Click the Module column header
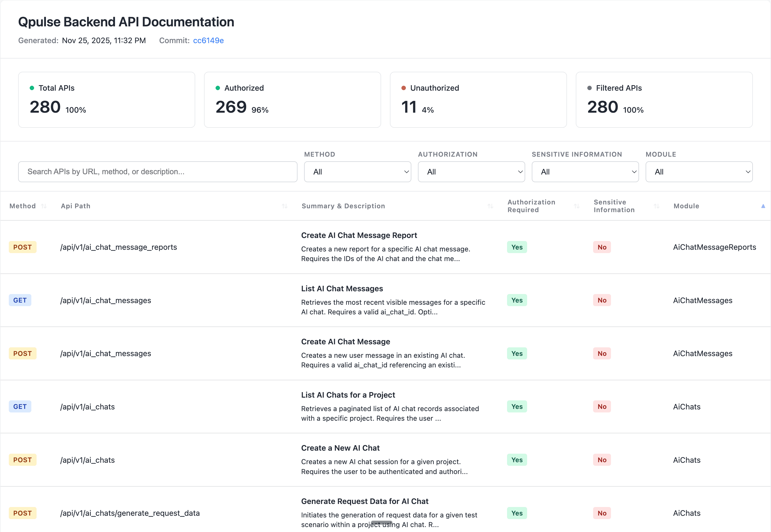Screen dimensions: 771x532 pyautogui.click(x=686, y=206)
